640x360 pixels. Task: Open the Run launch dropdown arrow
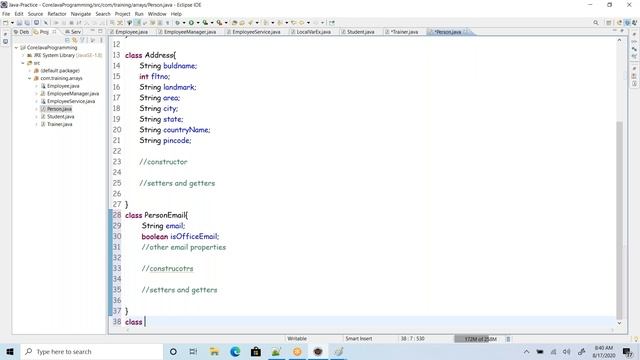coord(198,23)
